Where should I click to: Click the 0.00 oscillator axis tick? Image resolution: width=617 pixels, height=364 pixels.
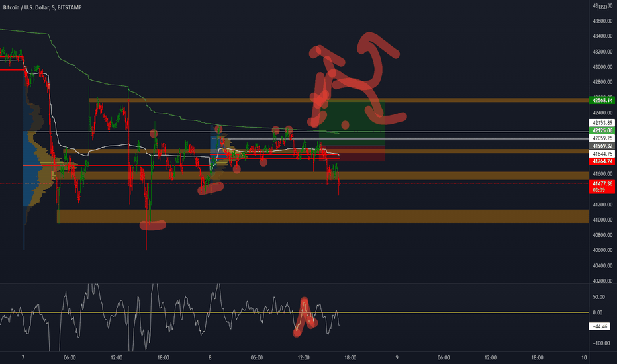(x=597, y=312)
